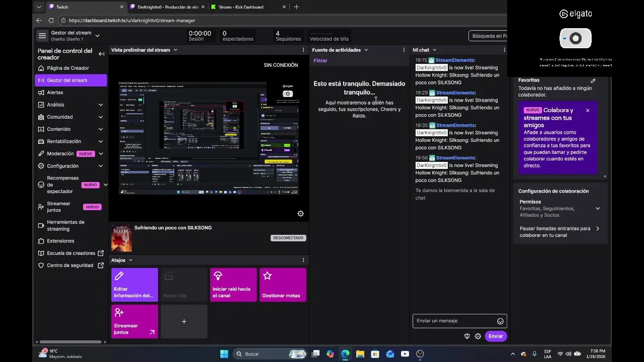Edit Favoritas with the pencil icon
The image size is (644, 362).
coord(593,80)
